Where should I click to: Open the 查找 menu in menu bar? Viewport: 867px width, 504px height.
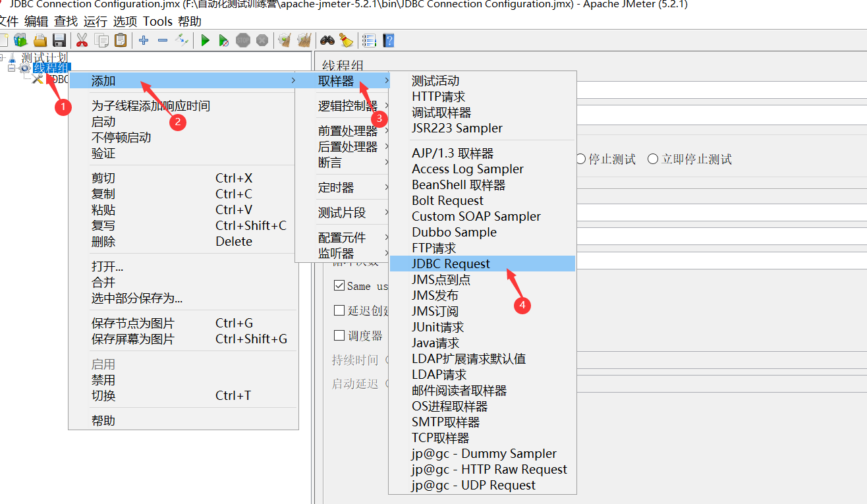[x=66, y=22]
